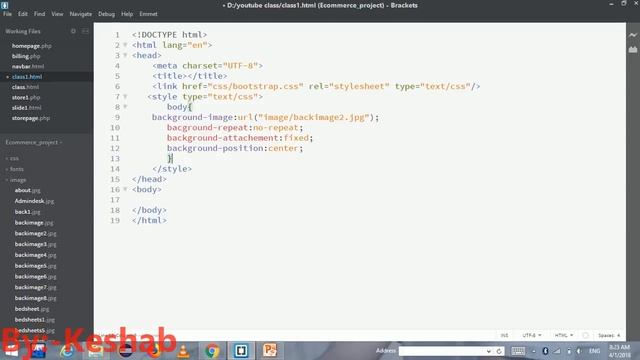
Task: Select about.jpg in image folder
Action: pyautogui.click(x=27, y=190)
